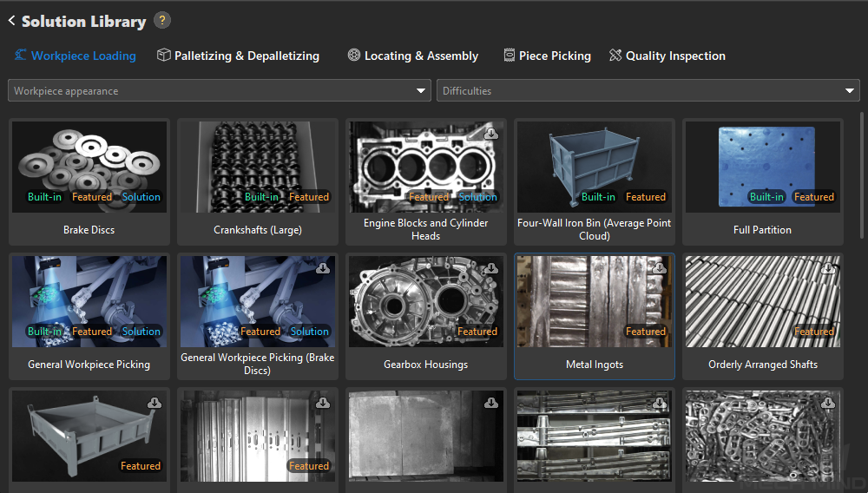Click the Gearbox Housings caption

426,365
